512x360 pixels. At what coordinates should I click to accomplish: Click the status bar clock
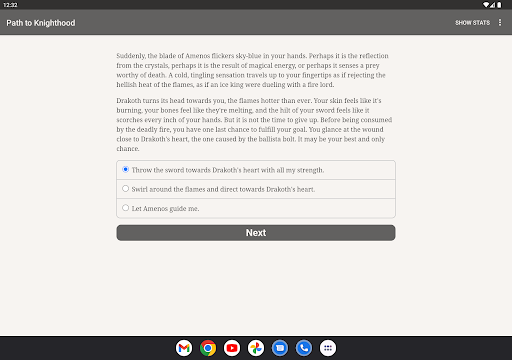(10, 5)
